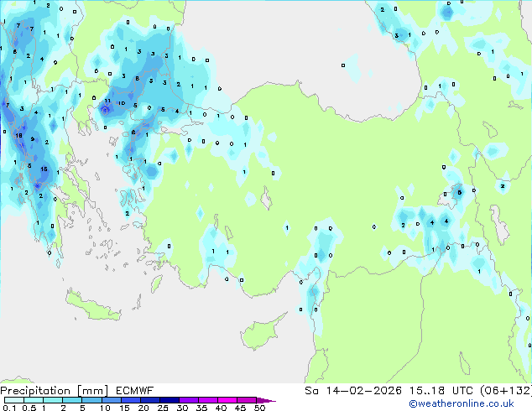This screenshot has height=411, width=532.
Task: Click the legend scale label '25'
Action: [x=163, y=408]
